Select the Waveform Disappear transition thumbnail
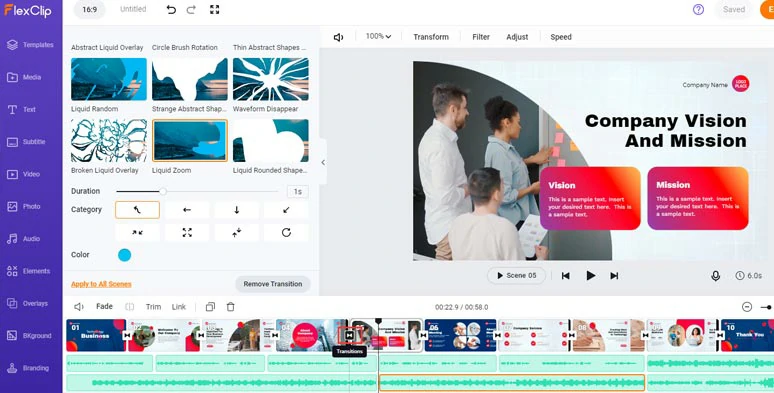 point(271,79)
